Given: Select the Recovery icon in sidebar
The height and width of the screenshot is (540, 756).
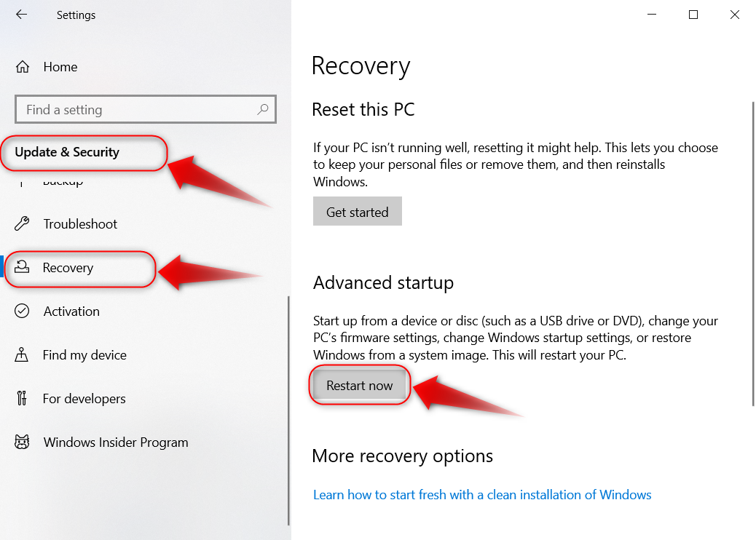Looking at the screenshot, I should pos(22,267).
